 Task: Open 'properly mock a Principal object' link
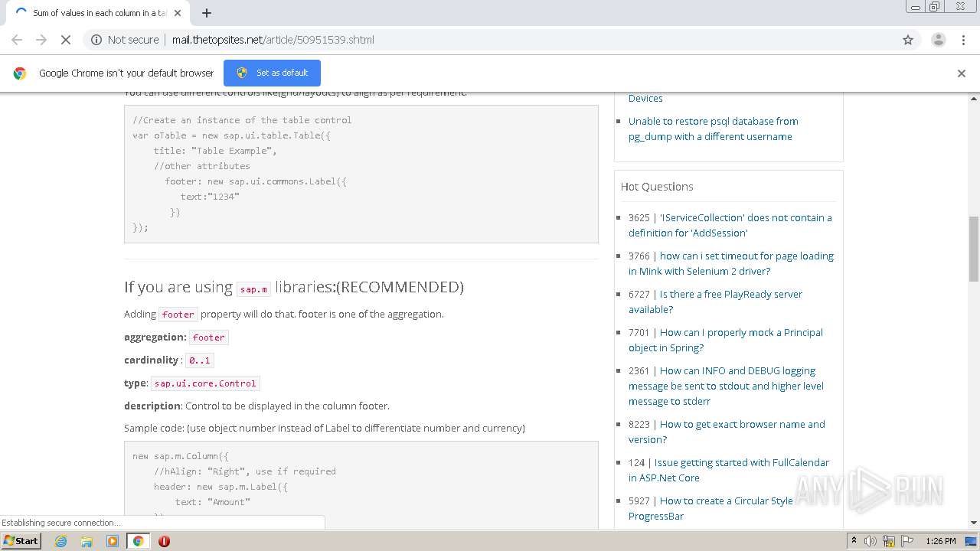(x=726, y=340)
